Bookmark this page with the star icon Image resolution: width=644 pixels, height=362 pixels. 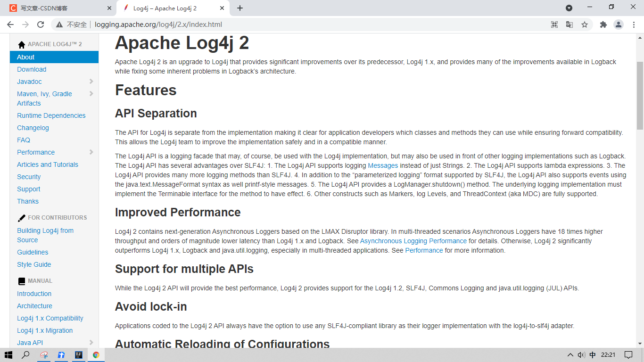(x=585, y=24)
